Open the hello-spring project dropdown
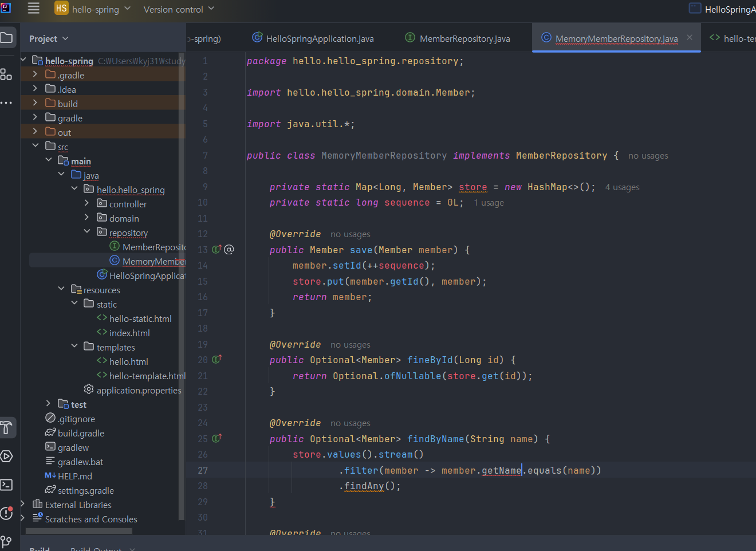 coord(93,9)
